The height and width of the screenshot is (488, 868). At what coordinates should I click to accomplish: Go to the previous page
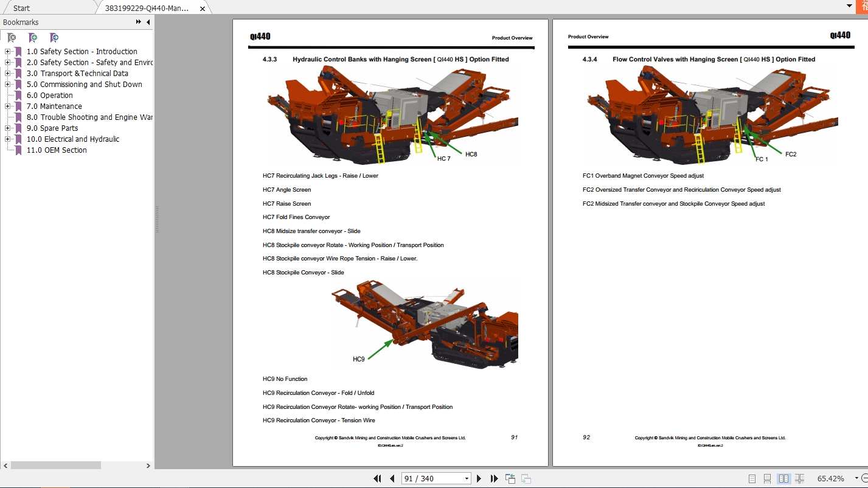(392, 478)
